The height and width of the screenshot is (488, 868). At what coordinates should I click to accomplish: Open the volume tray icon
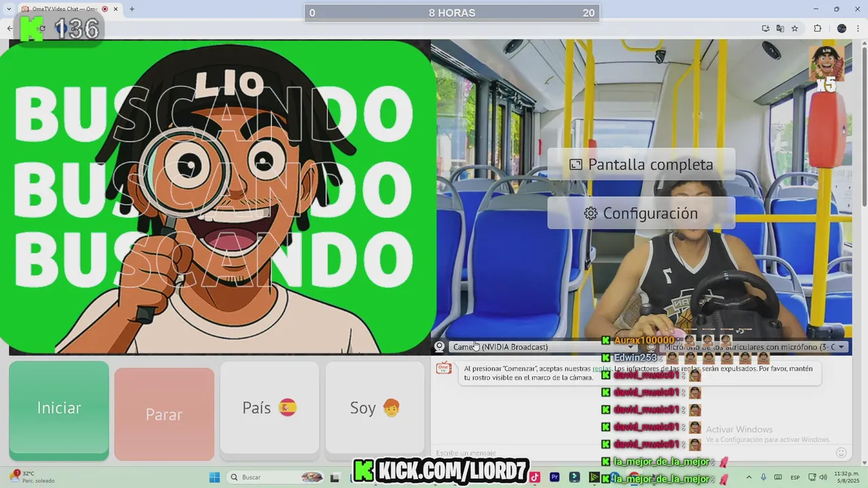(823, 477)
